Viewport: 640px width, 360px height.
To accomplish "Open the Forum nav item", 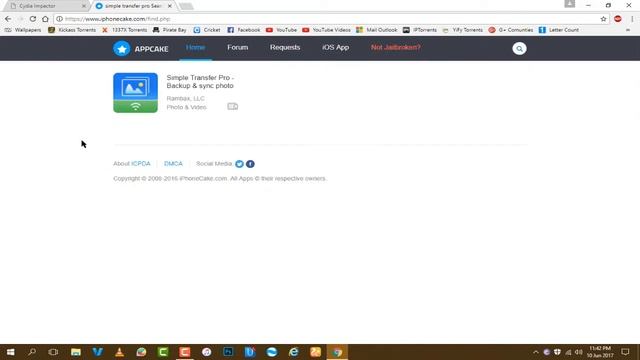I will (x=238, y=47).
